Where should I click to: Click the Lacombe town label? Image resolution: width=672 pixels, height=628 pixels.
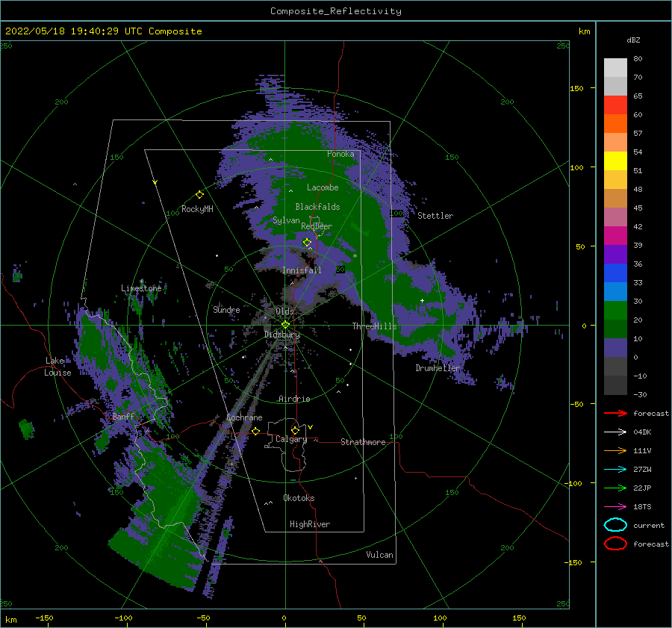point(323,187)
